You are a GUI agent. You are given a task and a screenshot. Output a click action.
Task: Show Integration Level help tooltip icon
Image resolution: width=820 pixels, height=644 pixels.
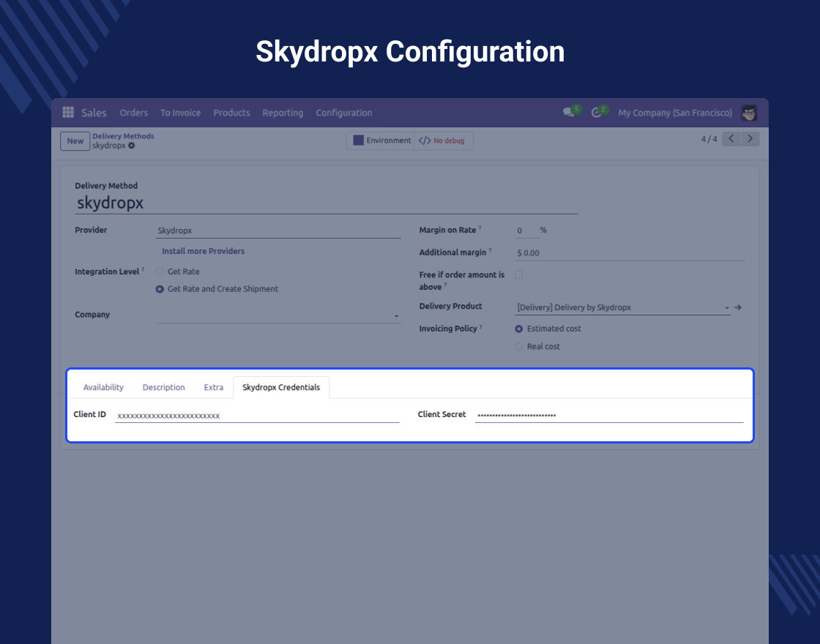[143, 270]
